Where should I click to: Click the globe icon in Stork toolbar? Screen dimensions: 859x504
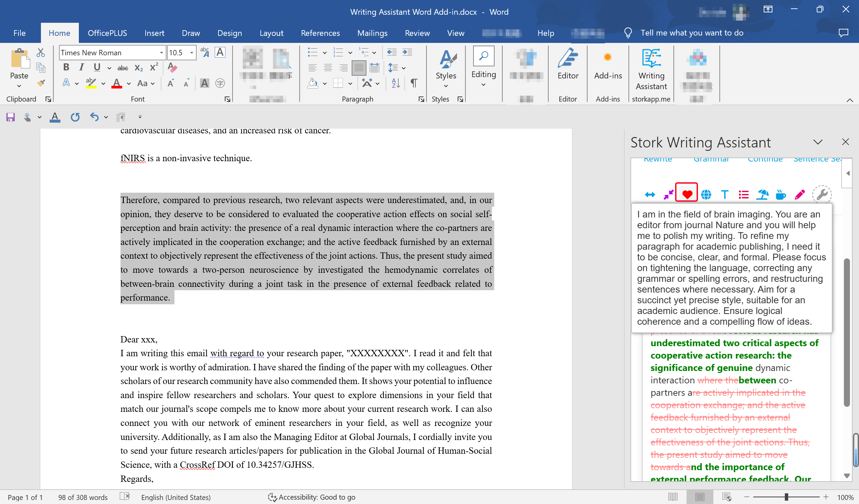click(706, 194)
